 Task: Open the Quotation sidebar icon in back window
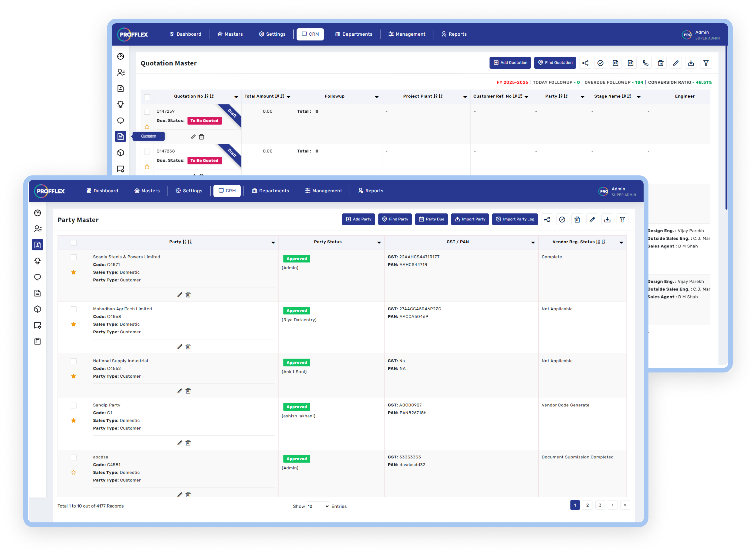click(x=121, y=136)
